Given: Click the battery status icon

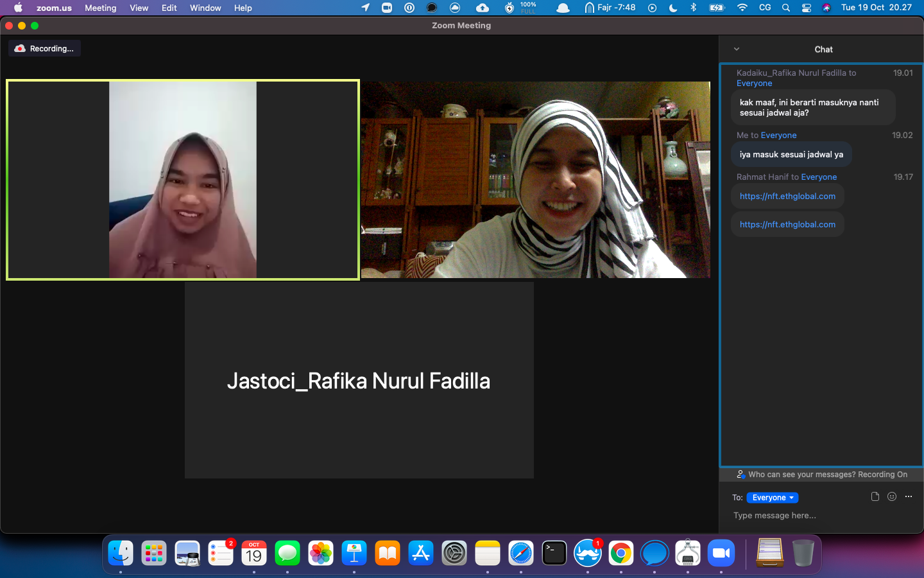Looking at the screenshot, I should click(716, 8).
